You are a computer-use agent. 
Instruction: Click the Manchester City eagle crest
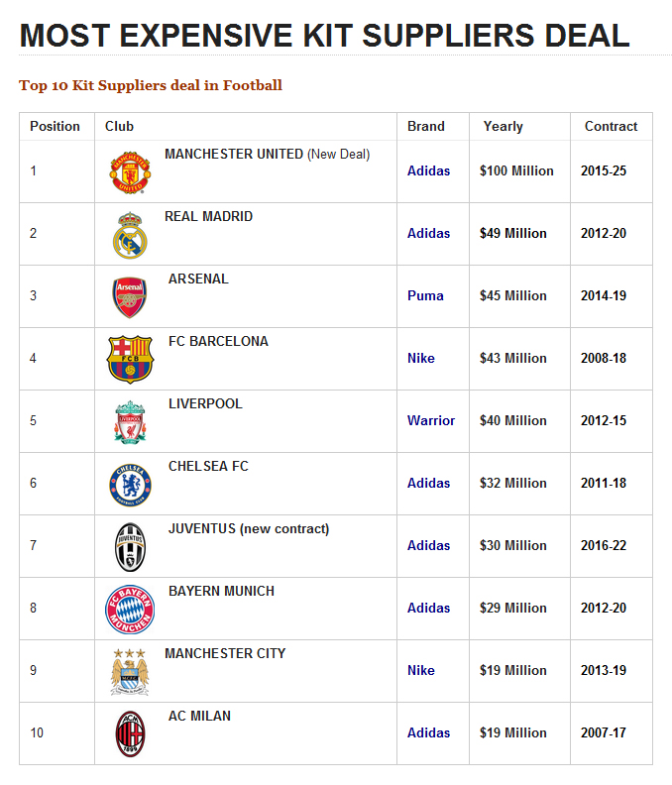tap(130, 671)
